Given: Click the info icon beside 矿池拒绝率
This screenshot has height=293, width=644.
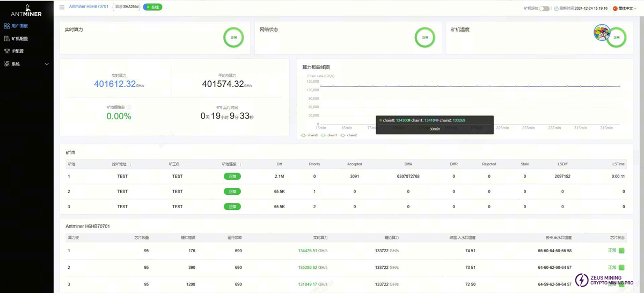Looking at the screenshot, I should (129, 107).
